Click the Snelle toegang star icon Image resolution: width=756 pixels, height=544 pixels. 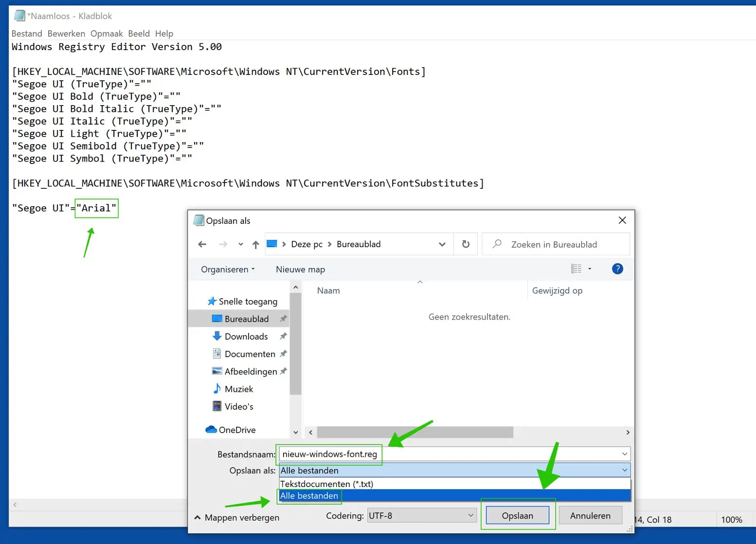(212, 301)
